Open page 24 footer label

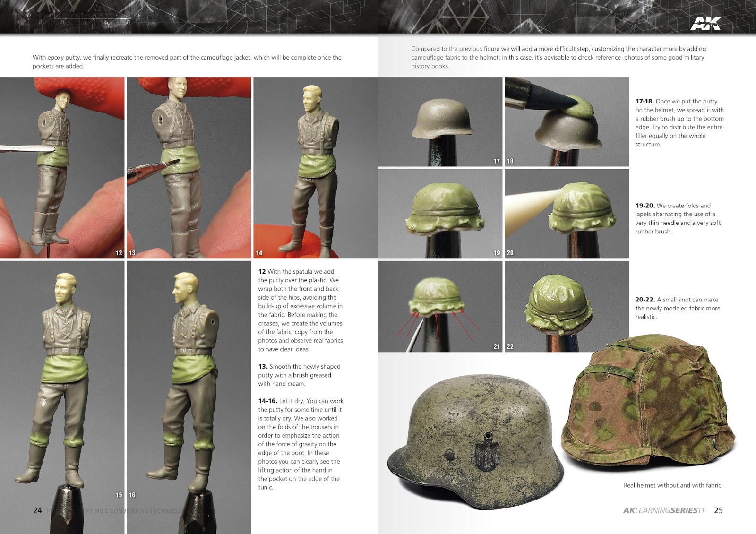coord(38,510)
